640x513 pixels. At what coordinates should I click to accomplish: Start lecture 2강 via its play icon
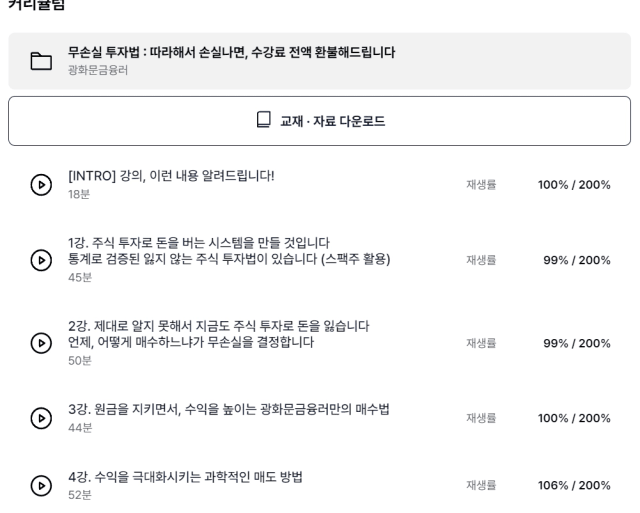41,343
